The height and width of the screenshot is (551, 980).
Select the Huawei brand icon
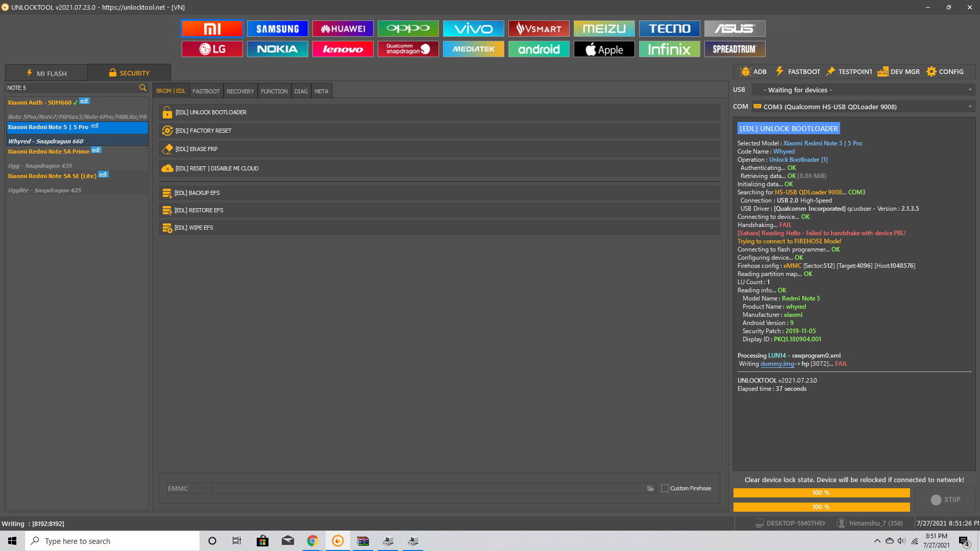coord(343,29)
